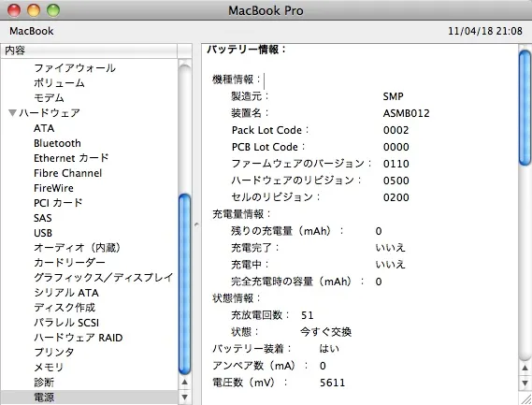The height and width of the screenshot is (405, 532).
Task: Select 診断 in the sidebar
Action: 44,382
